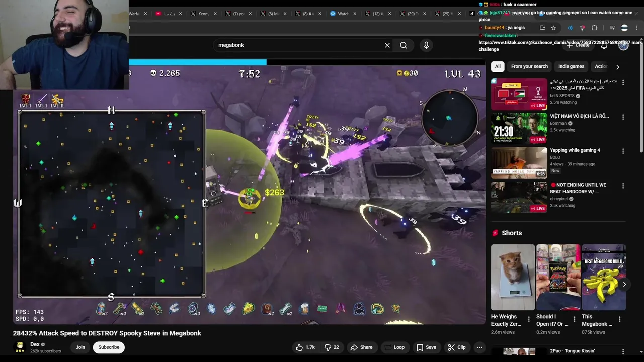Open options for 2Pac Tongue Kissin' video
The height and width of the screenshot is (362, 644).
coord(623,352)
